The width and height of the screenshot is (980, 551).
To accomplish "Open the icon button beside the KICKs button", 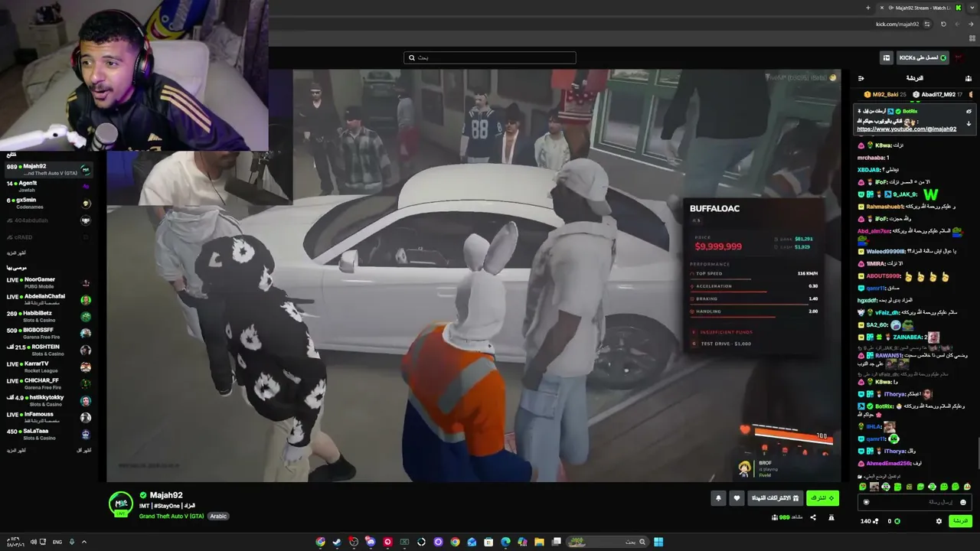I will (887, 57).
